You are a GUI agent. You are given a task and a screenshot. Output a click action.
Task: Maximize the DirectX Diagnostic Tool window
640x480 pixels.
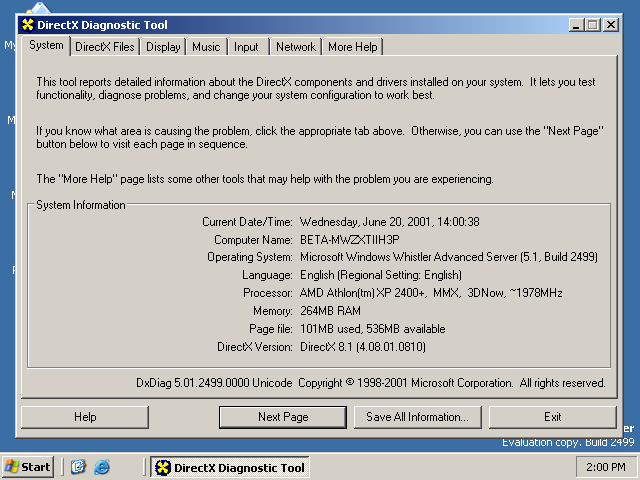click(x=593, y=25)
